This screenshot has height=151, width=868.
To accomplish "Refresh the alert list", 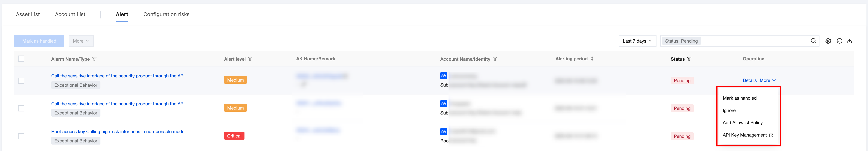I will pyautogui.click(x=839, y=41).
